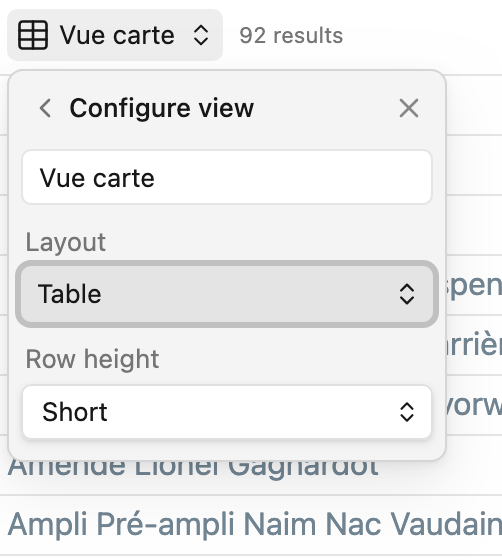
Task: Expand the view switcher up-down chevron
Action: 201,35
